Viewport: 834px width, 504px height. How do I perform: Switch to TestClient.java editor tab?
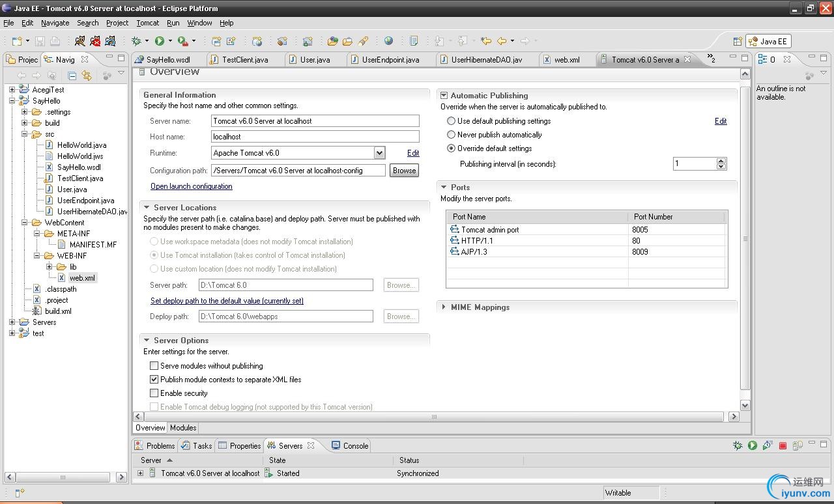click(x=244, y=59)
